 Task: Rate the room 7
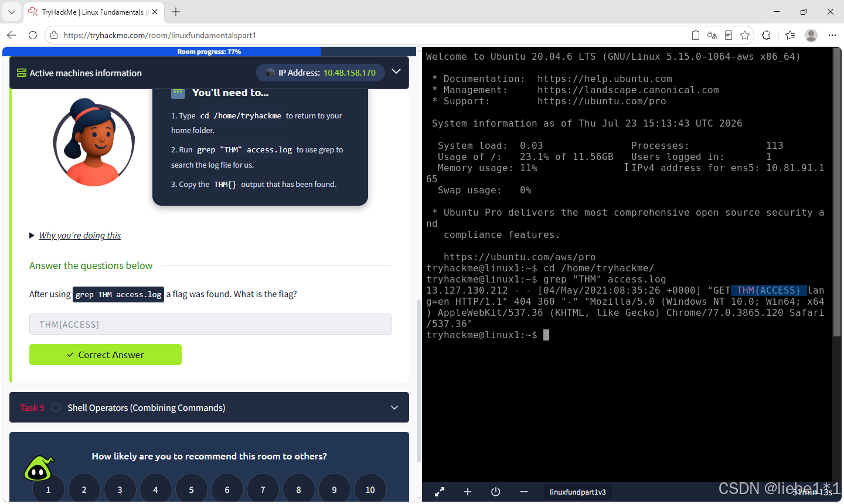263,489
